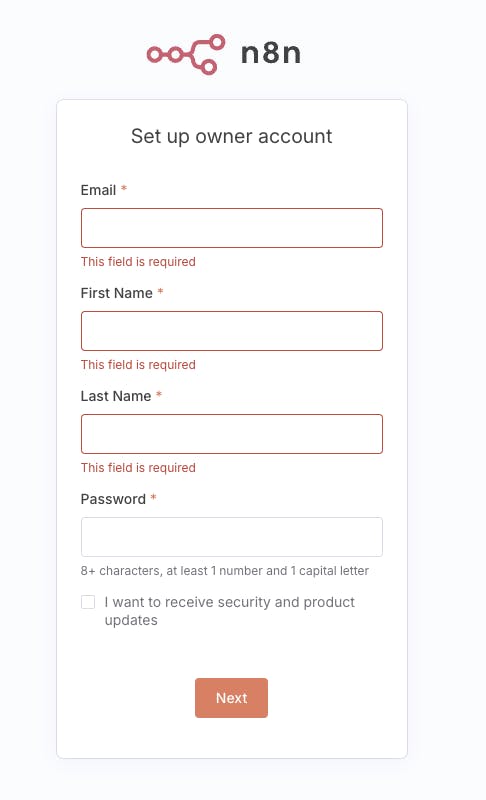Submit the form with the Next button
486x800 pixels.
pyautogui.click(x=232, y=698)
